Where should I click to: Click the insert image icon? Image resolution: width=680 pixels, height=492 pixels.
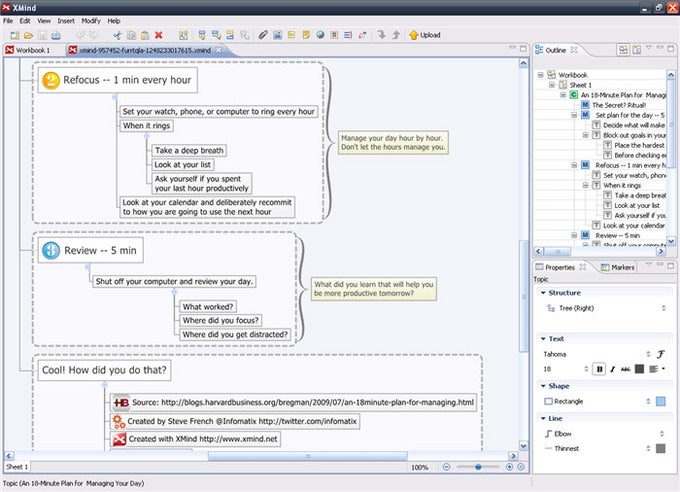[278, 35]
